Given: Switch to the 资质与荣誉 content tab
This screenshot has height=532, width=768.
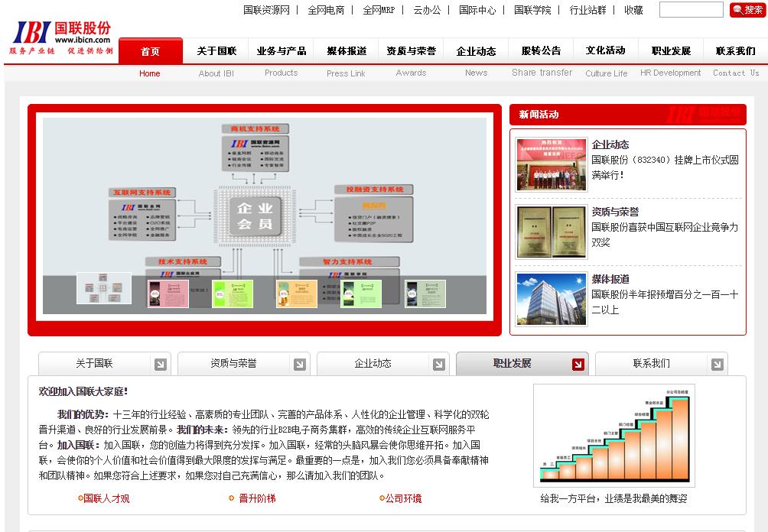Looking at the screenshot, I should (244, 364).
